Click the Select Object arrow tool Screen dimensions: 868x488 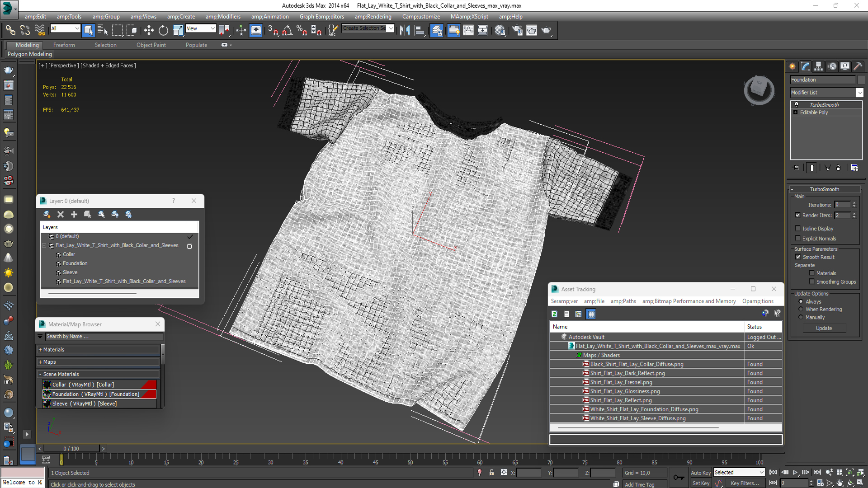[88, 30]
